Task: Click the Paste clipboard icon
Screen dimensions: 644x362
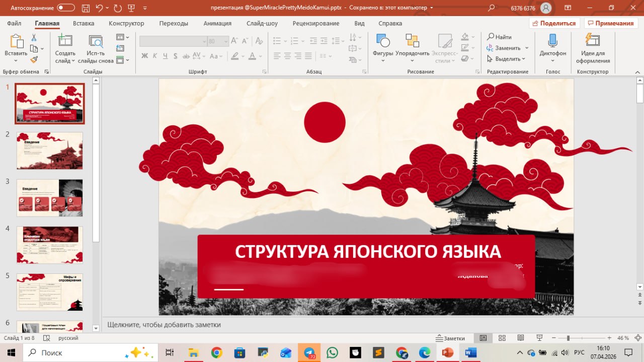Action: click(17, 42)
